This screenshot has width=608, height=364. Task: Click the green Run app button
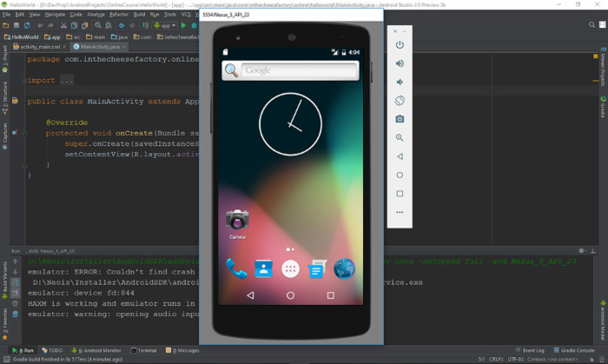point(183,26)
